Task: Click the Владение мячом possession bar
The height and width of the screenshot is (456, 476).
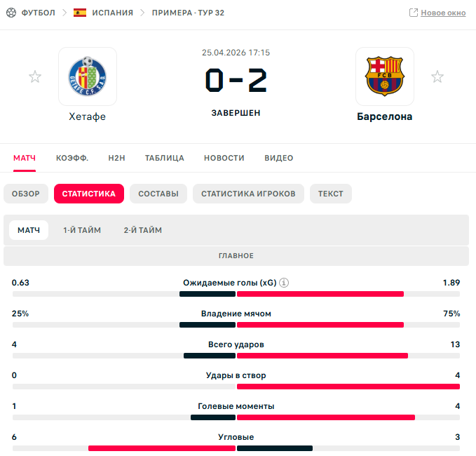Action: (236, 325)
